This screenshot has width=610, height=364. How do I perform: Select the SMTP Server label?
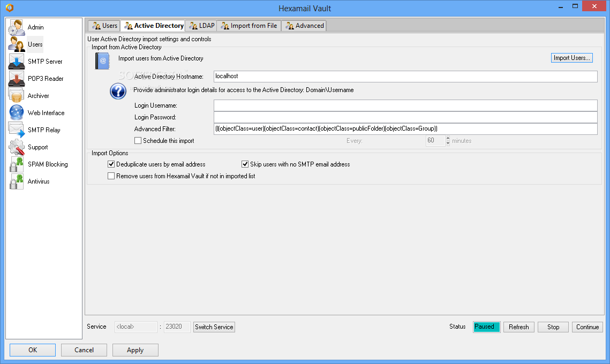pyautogui.click(x=45, y=62)
